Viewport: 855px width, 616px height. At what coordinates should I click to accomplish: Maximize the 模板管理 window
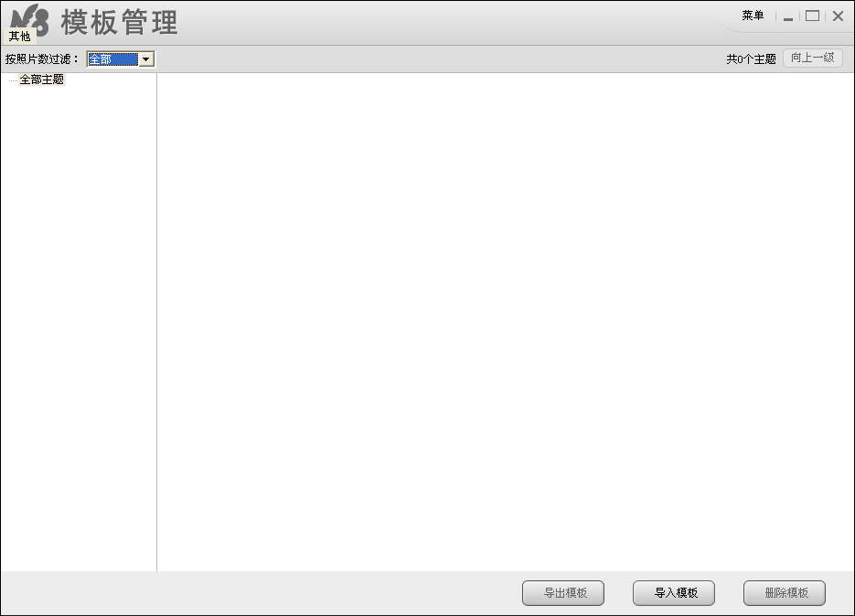click(x=812, y=16)
